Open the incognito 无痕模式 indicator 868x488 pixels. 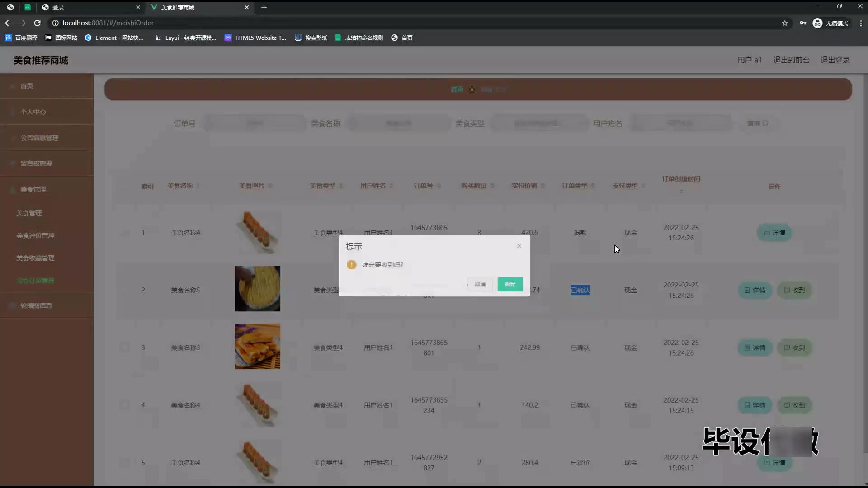click(830, 23)
